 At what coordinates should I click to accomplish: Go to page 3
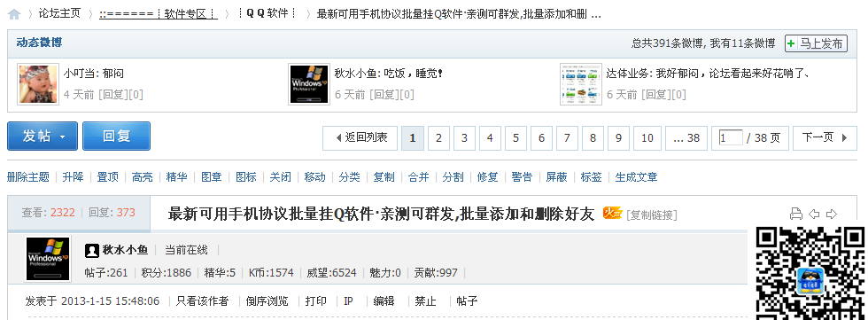coord(464,138)
